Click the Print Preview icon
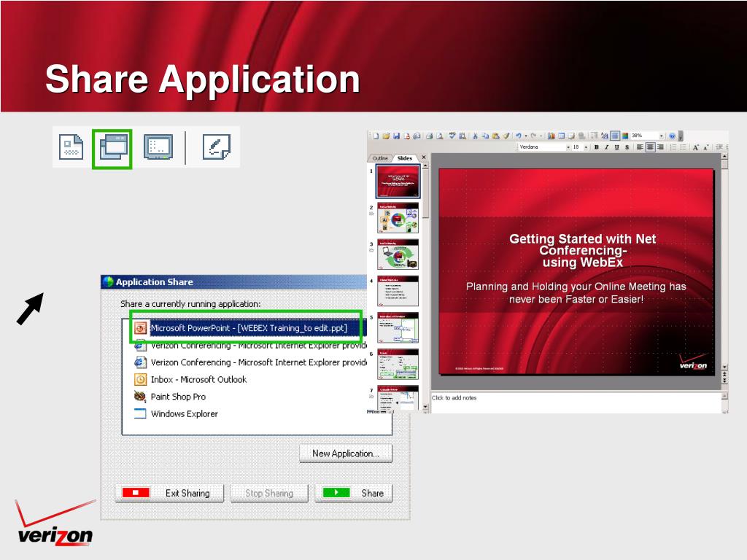 tap(440, 136)
